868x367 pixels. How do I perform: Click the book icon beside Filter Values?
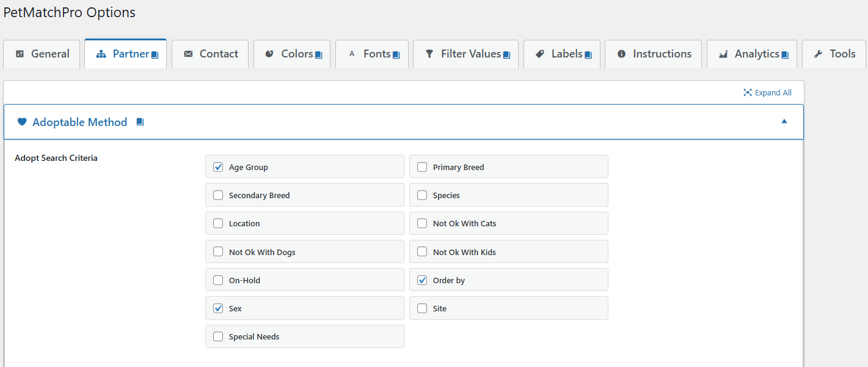(506, 55)
